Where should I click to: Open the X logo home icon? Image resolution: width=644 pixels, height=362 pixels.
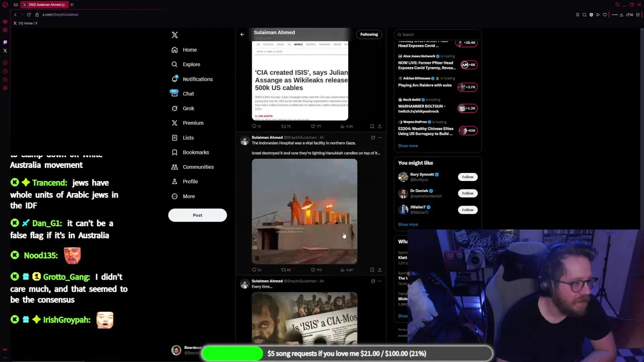175,35
